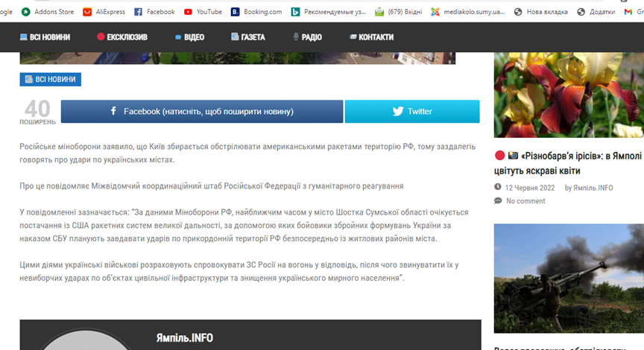
Task: Open ВІДЕО navigation menu item
Action: point(189,37)
